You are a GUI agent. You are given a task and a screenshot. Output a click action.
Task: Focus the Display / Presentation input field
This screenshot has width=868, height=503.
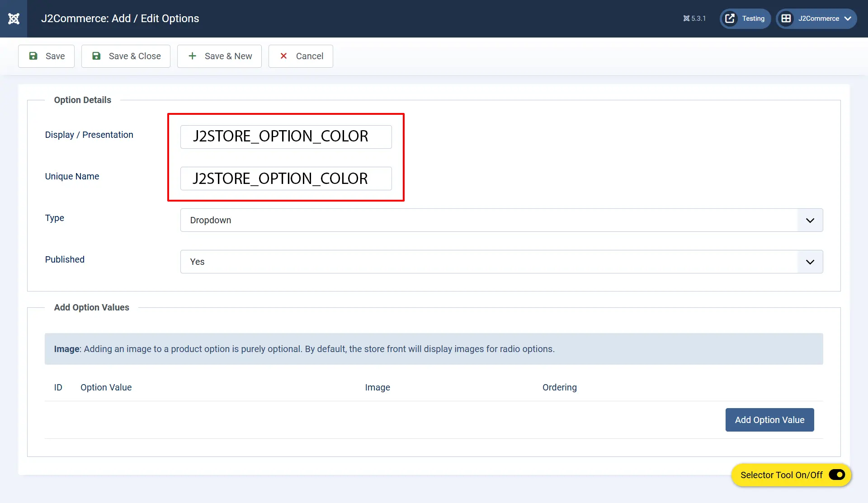click(286, 137)
